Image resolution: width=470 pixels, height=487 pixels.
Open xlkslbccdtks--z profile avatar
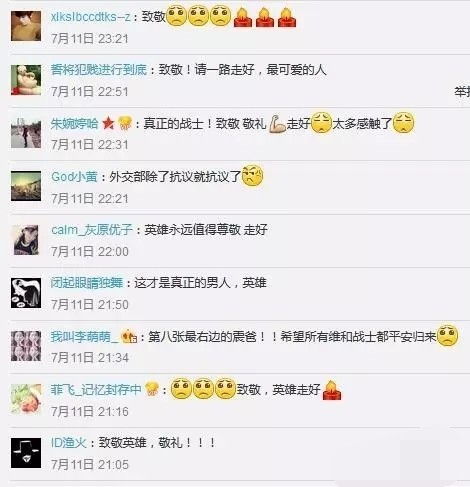click(26, 26)
